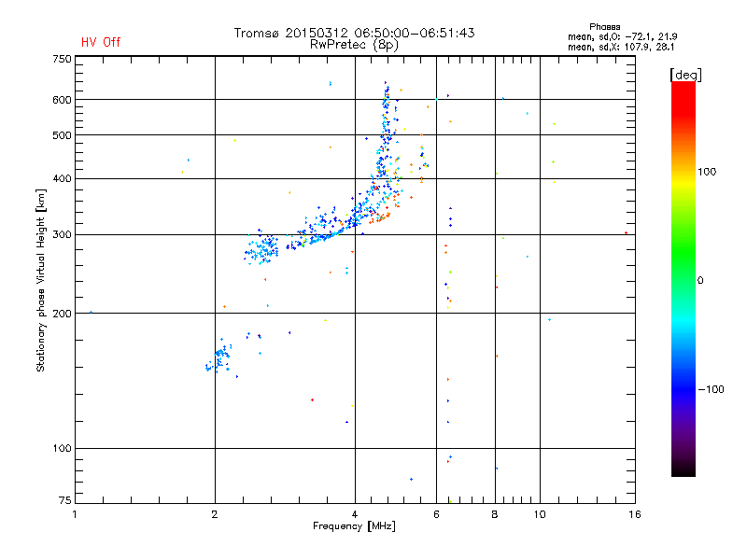Click the black bottom of the colorbar
This screenshot has height=560, width=747.
(684, 469)
